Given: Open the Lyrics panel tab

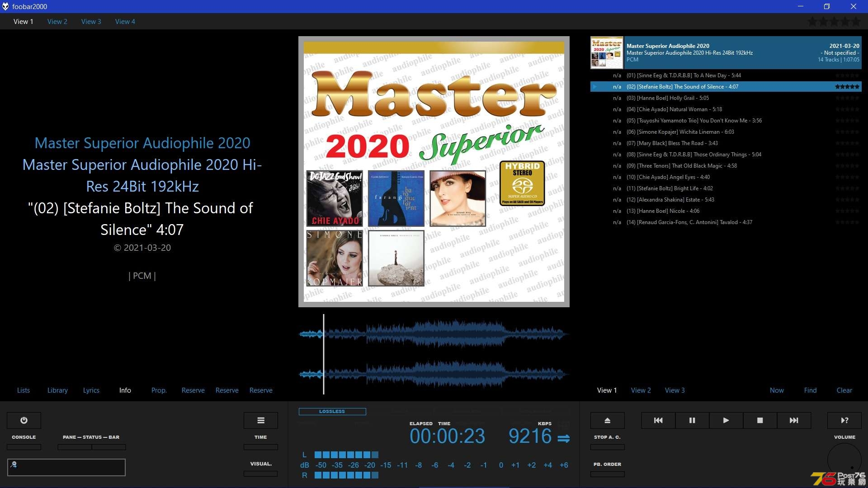Looking at the screenshot, I should tap(91, 390).
